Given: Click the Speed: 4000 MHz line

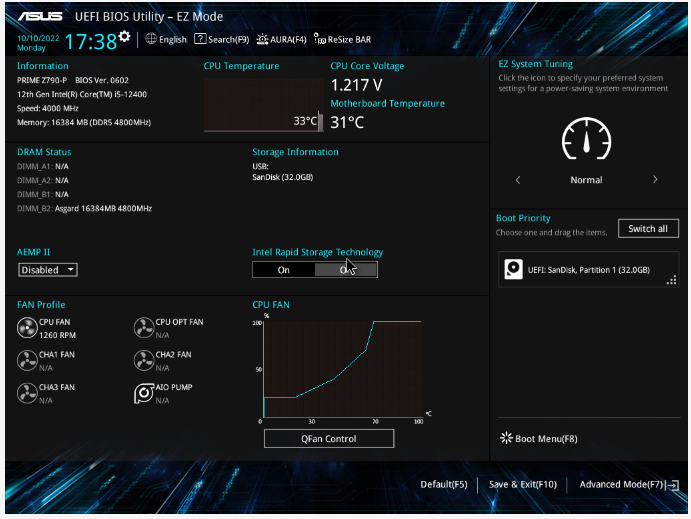Looking at the screenshot, I should click(x=48, y=108).
